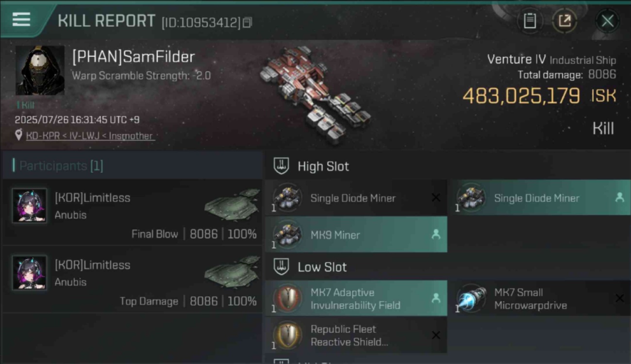631x364 pixels.
Task: Click the dropped Single Diode Miner item
Action: pyautogui.click(x=539, y=198)
